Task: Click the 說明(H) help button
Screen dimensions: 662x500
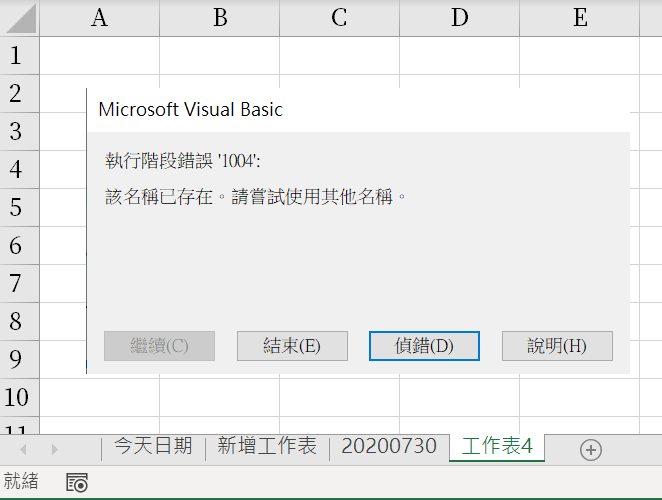Action: tap(557, 346)
